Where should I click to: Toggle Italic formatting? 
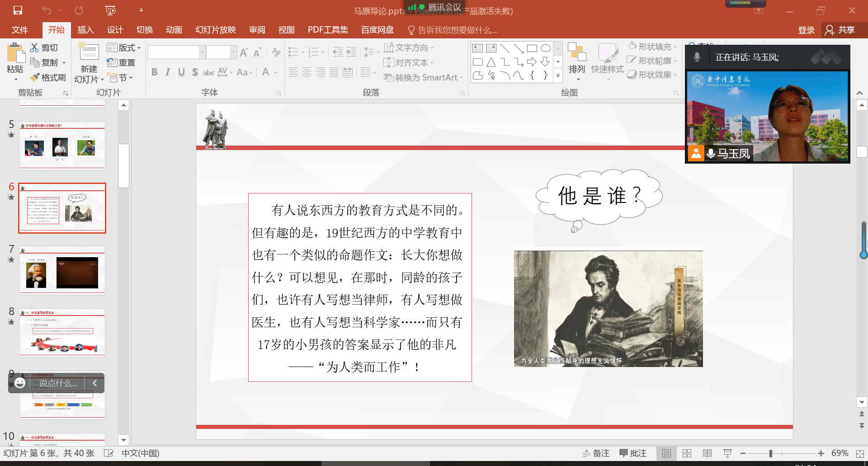tap(168, 72)
